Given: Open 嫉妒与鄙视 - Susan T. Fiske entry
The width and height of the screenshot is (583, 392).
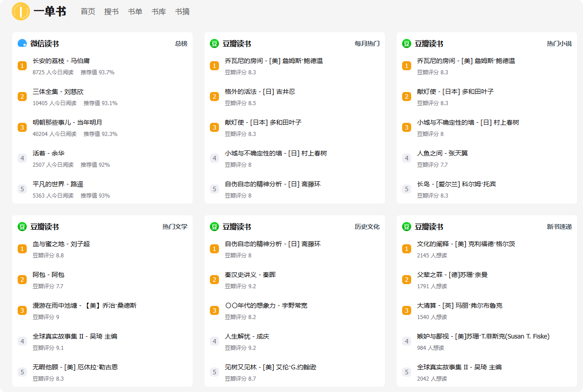Looking at the screenshot, I should (x=483, y=336).
